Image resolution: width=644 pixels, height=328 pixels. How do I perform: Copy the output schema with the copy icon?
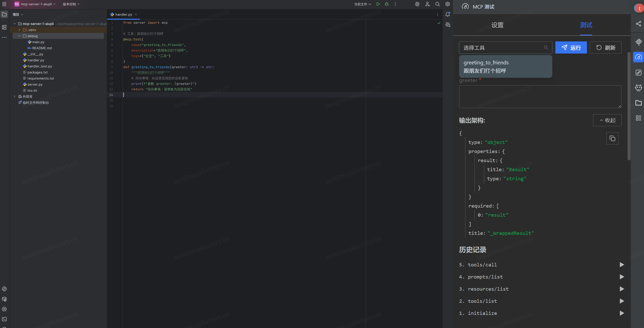pos(612,138)
